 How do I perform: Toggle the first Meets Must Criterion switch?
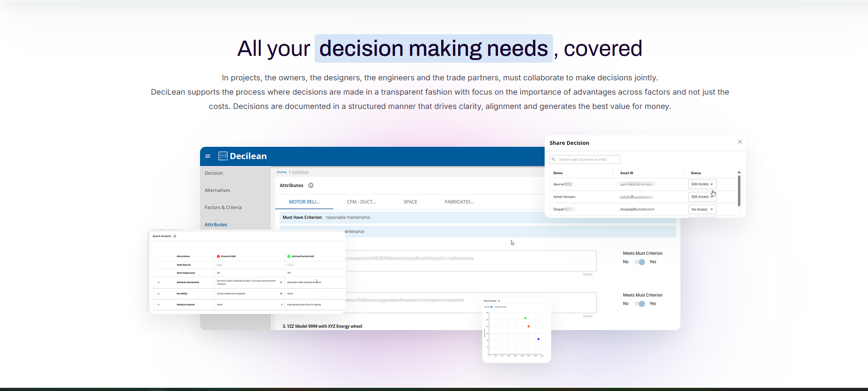[640, 262]
